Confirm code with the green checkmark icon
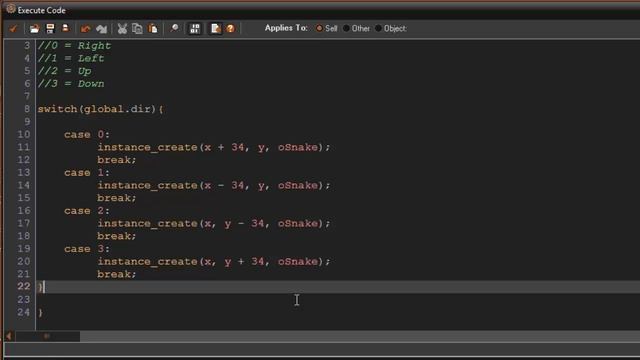Screen dimensions: 640x360 click(x=13, y=29)
